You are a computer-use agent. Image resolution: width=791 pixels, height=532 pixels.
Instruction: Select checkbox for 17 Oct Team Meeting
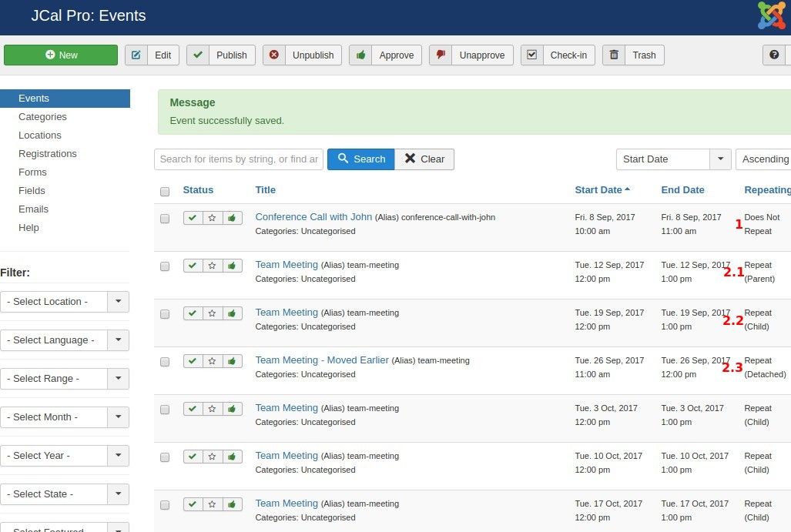[165, 505]
